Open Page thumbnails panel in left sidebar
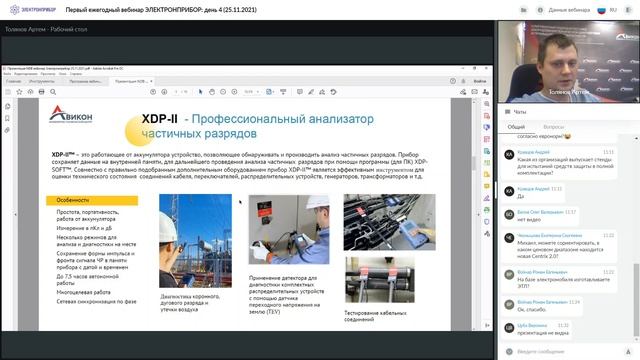640x360 pixels. click(x=8, y=107)
